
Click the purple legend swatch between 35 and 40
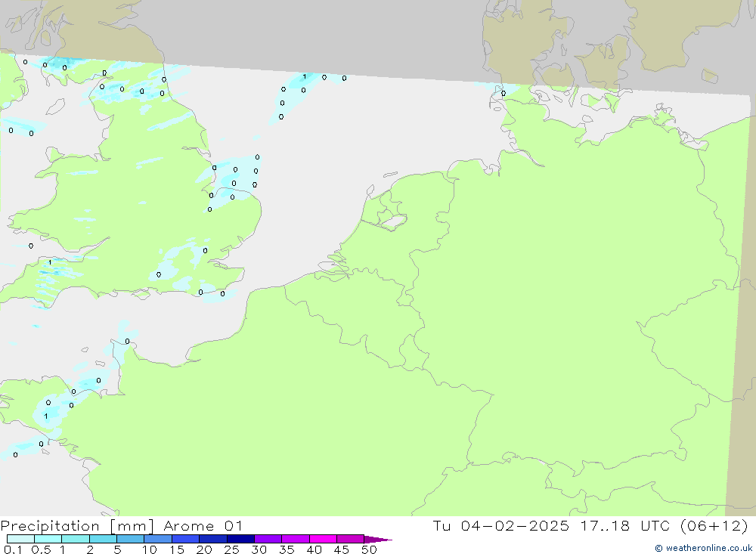pyautogui.click(x=296, y=539)
